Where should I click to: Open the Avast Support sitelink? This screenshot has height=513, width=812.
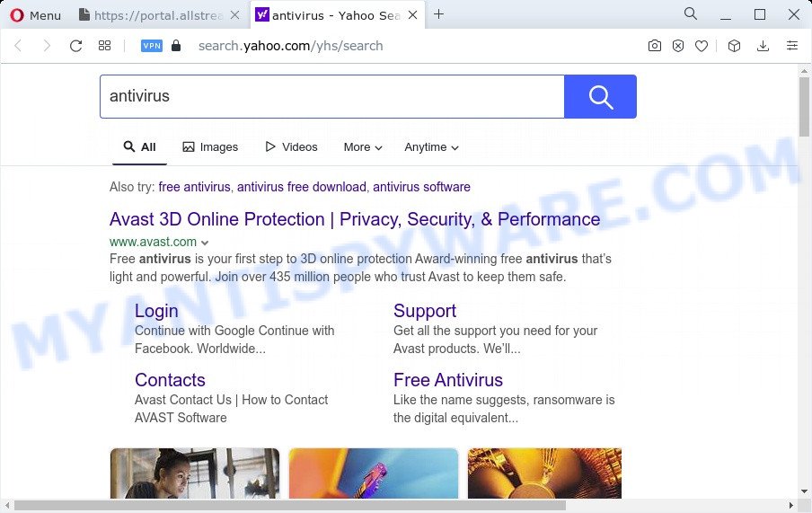425,311
